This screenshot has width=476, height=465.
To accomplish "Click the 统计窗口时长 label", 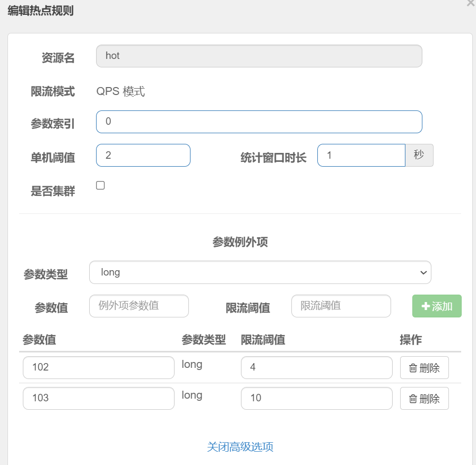I will [273, 158].
